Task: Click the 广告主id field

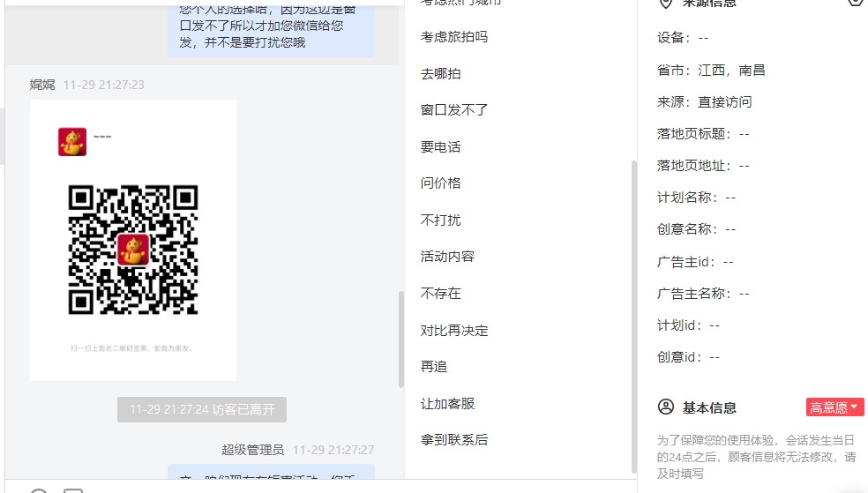Action: (695, 262)
